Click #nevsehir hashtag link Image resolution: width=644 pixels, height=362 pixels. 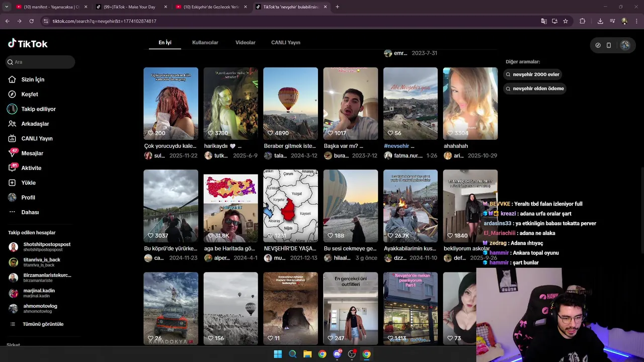(x=396, y=146)
